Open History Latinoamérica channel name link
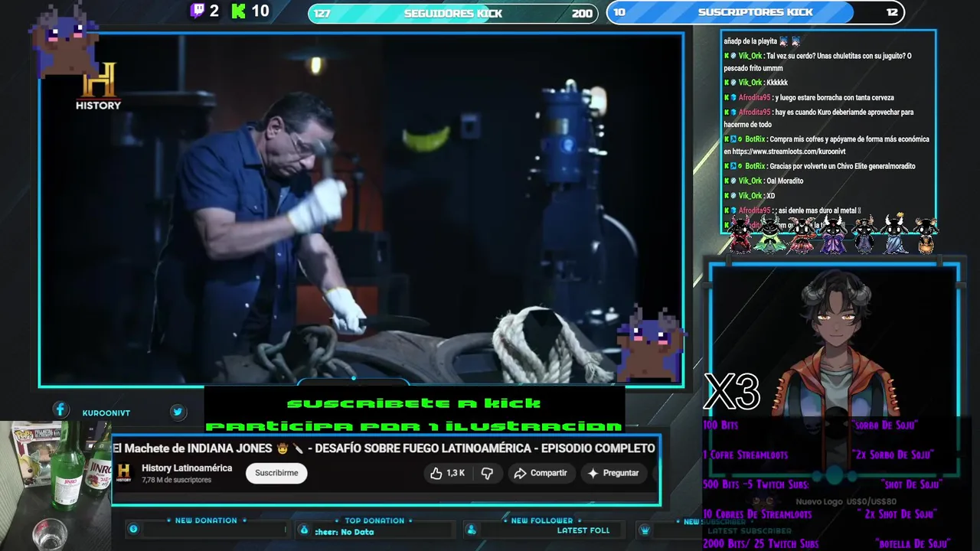 [187, 468]
